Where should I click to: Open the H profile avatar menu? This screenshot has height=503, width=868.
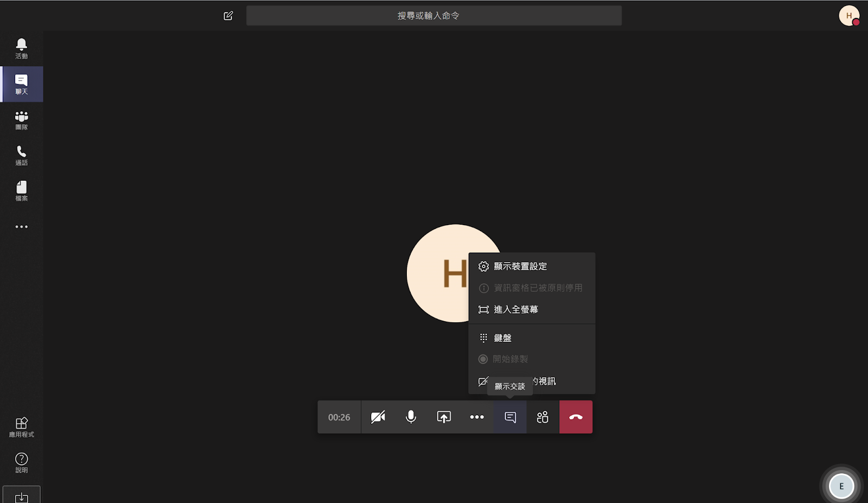[849, 16]
